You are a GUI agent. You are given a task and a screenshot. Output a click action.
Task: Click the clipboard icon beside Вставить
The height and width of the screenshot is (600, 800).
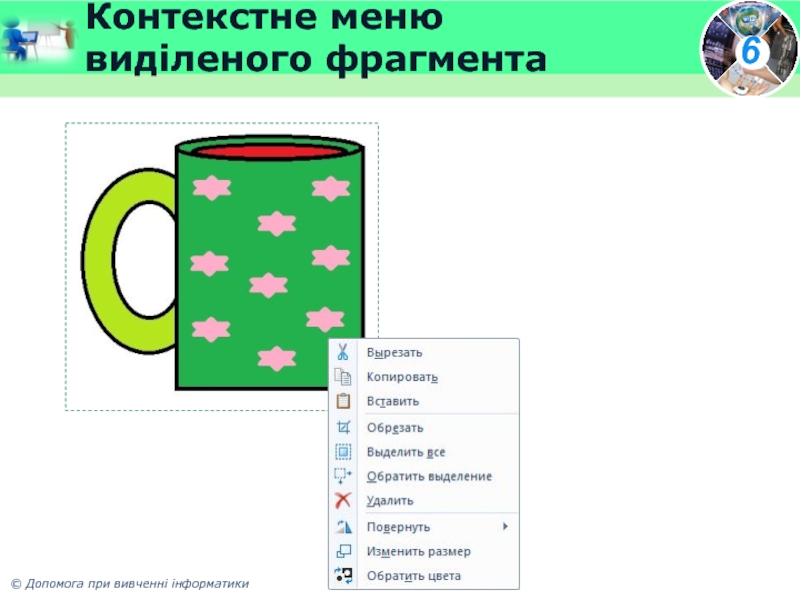pos(343,401)
